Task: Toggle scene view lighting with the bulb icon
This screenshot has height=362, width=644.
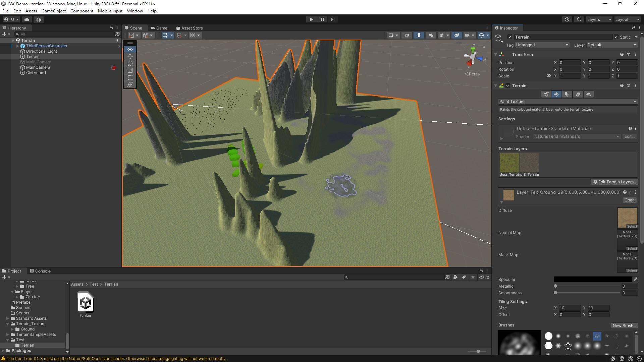Action: click(x=419, y=35)
